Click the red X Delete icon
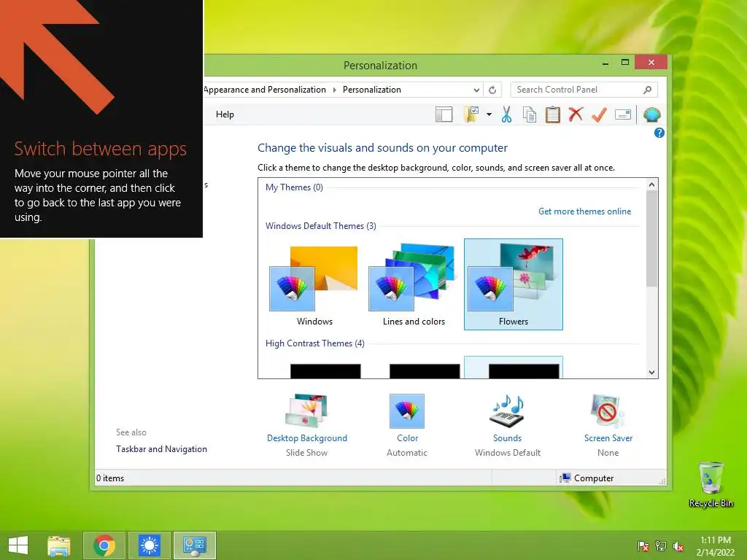The image size is (747, 560). point(576,114)
